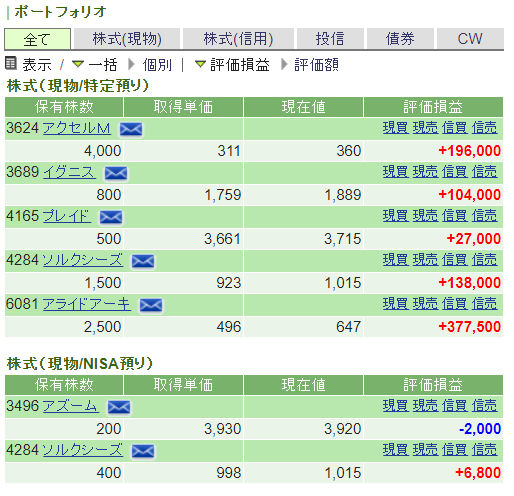Screen dimensions: 514x496
Task: Click mail icon beside ソルクシーズ in NISA預り section
Action: pos(143,451)
